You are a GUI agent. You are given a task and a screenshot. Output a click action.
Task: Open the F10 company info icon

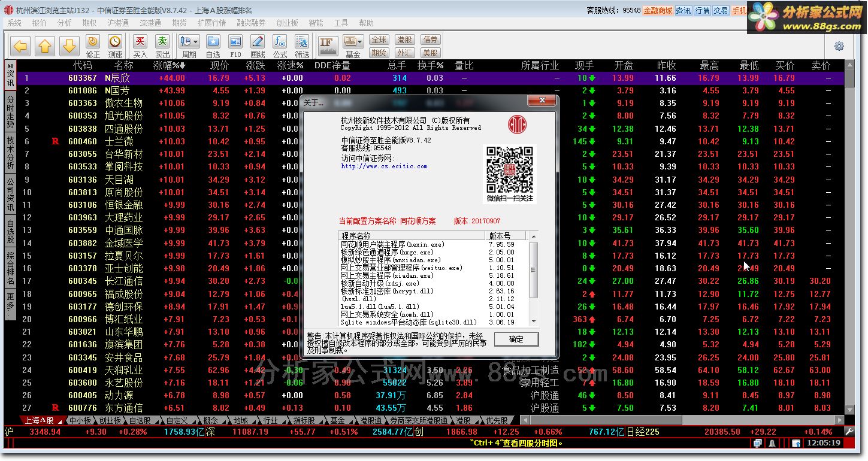click(235, 46)
